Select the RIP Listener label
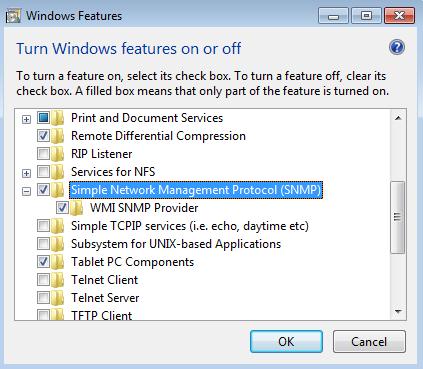Screen dimensions: 423x369 [102, 154]
